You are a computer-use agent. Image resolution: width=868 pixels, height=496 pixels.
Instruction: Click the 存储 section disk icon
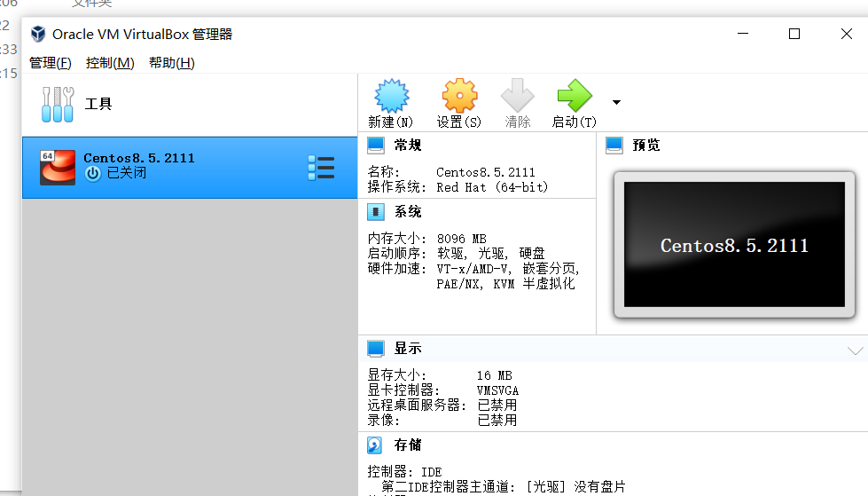(x=375, y=445)
